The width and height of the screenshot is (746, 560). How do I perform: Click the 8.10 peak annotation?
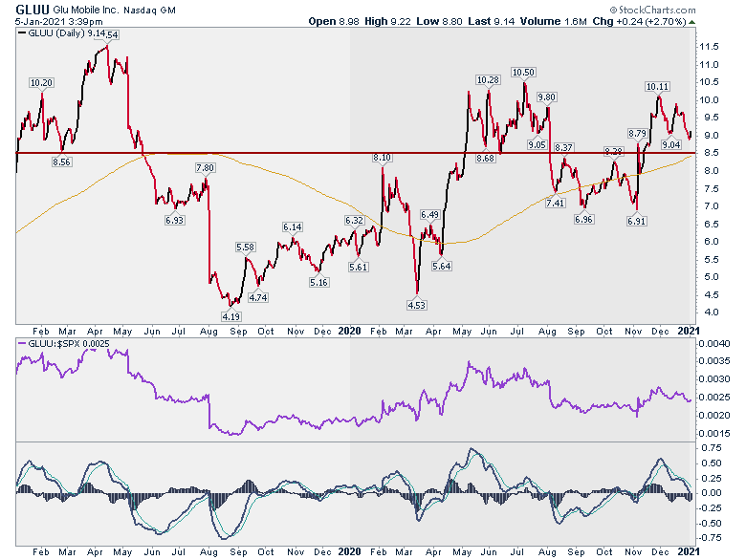tap(382, 158)
